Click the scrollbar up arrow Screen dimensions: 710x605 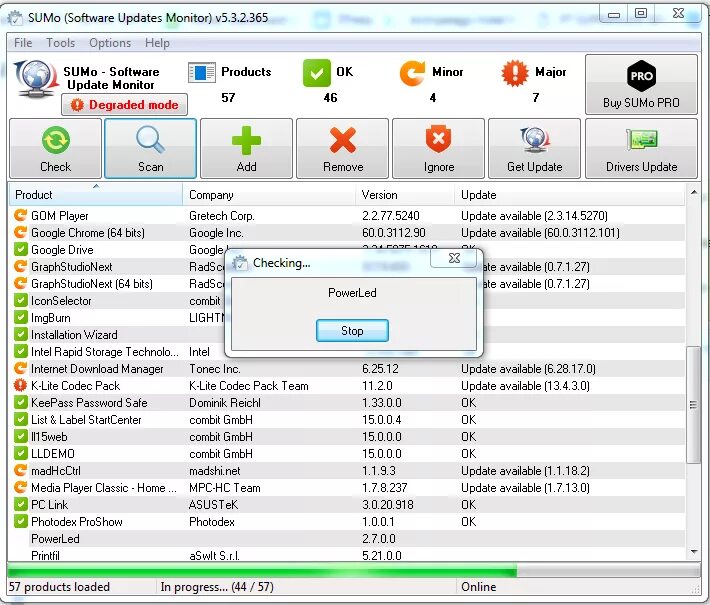693,192
